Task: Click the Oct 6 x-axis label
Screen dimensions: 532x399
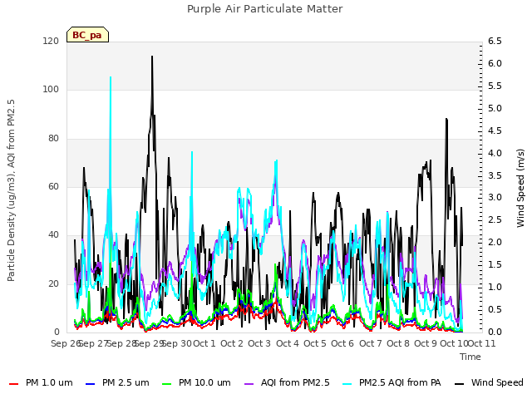Action: point(342,343)
